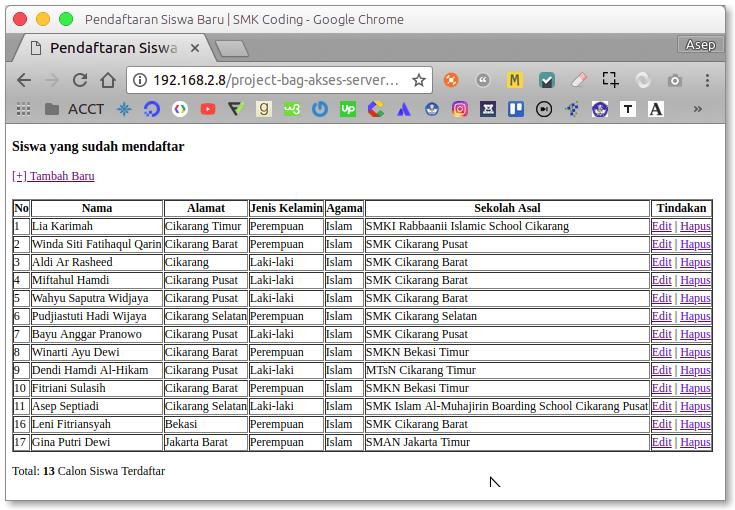The width and height of the screenshot is (735, 510).
Task: Select the name 'Asep Septiadi' cell
Action: point(97,406)
